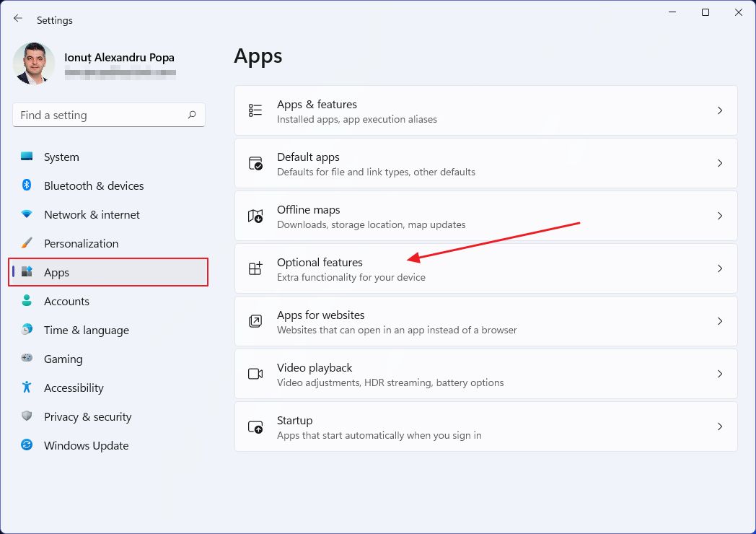Screen dimensions: 756x534
Task: Expand the Startup row chevron
Action: click(719, 426)
